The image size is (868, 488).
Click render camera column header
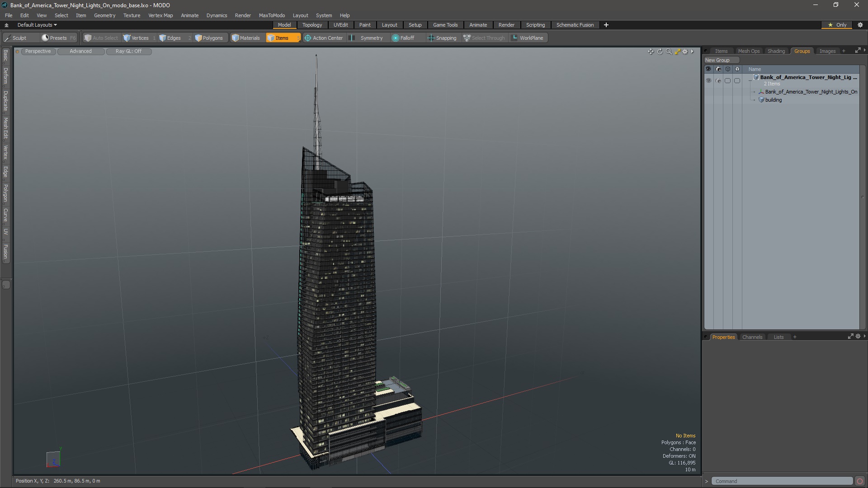point(718,69)
